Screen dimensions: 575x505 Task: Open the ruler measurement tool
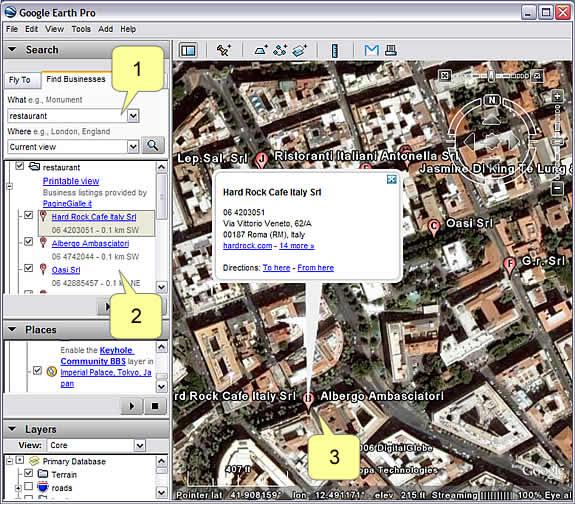(x=334, y=50)
